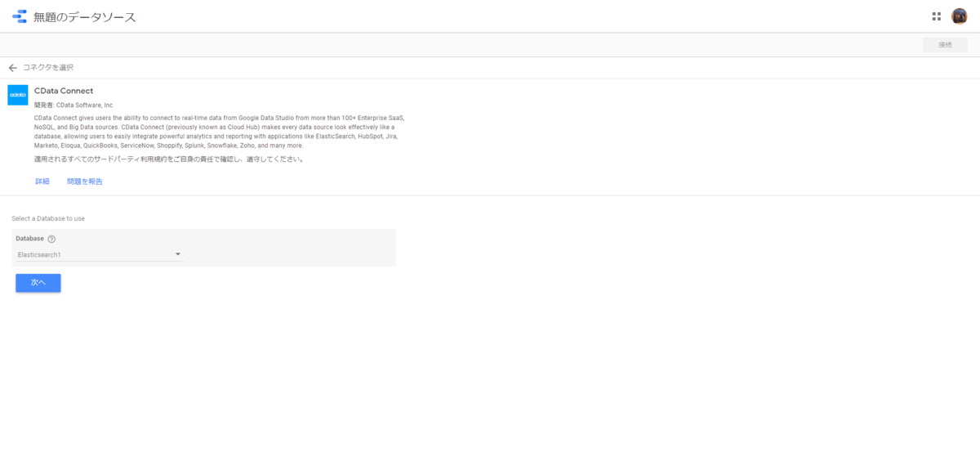Open the Elasticsearch1 database selector
The width and height of the screenshot is (980, 466).
click(x=100, y=255)
